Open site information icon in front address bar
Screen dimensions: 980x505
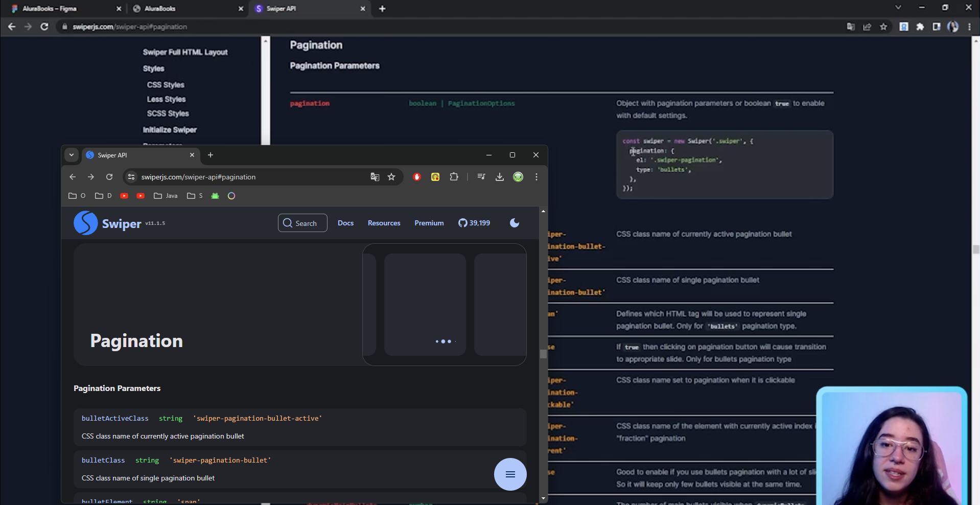pos(131,177)
